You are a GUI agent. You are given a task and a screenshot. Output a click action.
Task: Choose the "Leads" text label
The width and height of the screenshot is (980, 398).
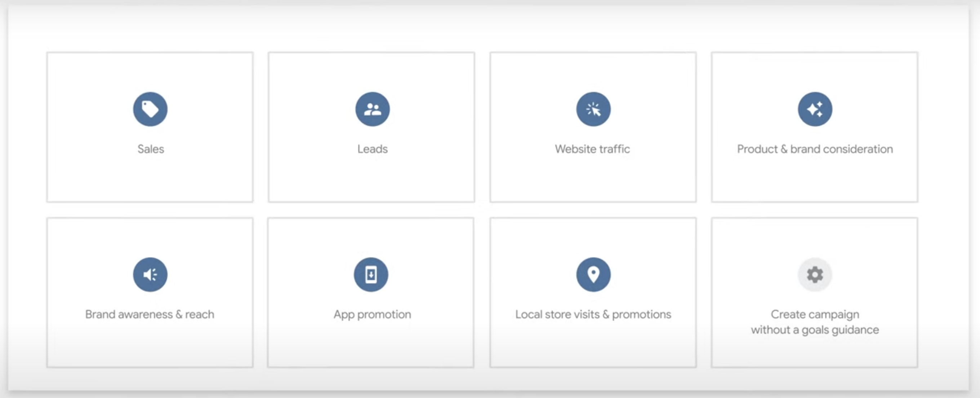(x=372, y=149)
